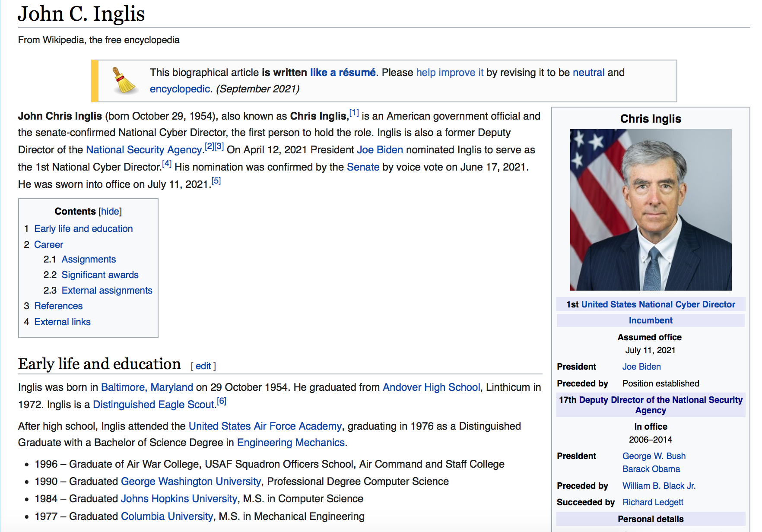Click the '2006–2014' in office dates
The width and height of the screenshot is (762, 532).
point(651,440)
